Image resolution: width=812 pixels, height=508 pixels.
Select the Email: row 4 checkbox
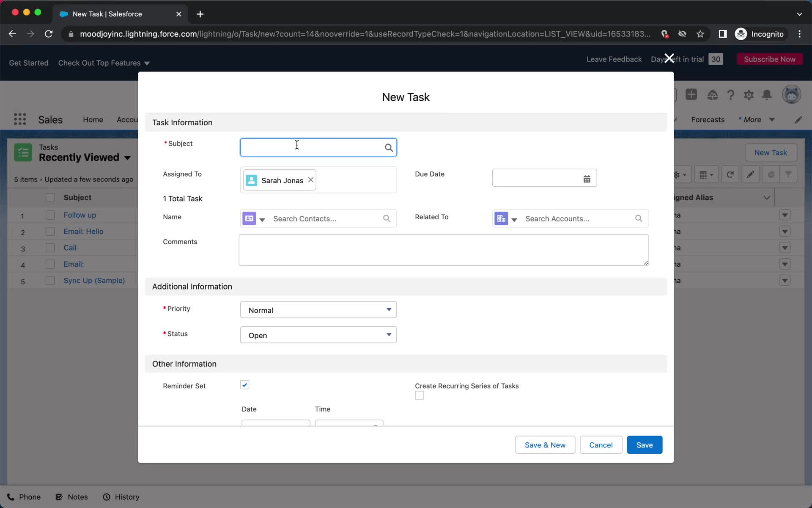click(50, 264)
